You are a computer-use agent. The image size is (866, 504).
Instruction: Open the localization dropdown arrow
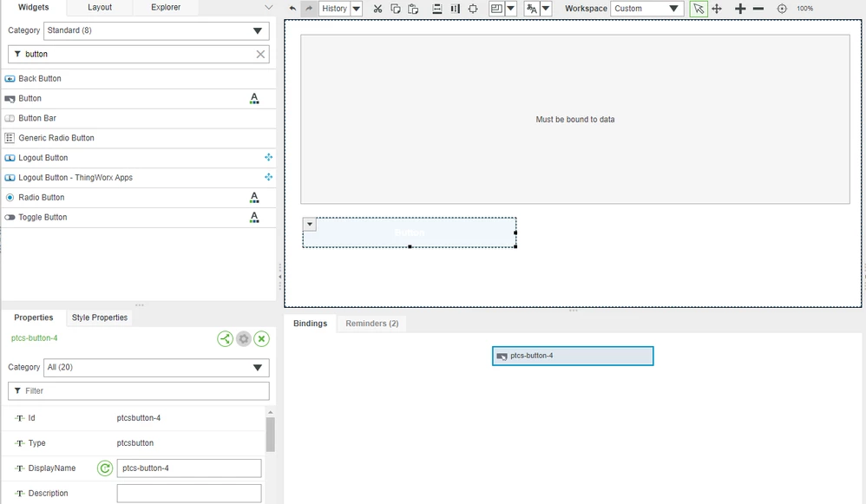point(546,9)
